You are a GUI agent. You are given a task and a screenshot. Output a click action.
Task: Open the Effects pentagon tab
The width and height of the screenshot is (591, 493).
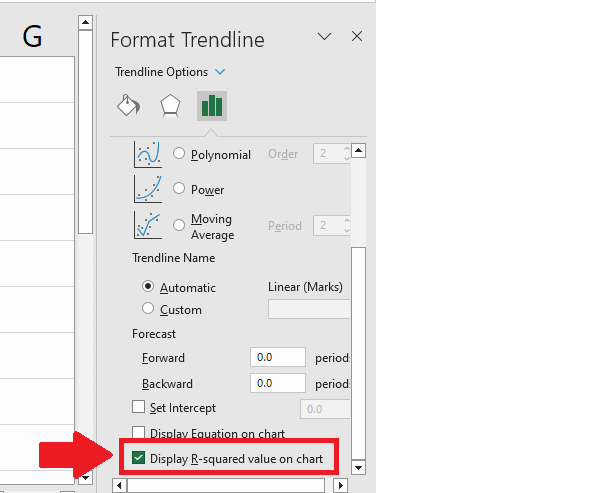[x=170, y=106]
